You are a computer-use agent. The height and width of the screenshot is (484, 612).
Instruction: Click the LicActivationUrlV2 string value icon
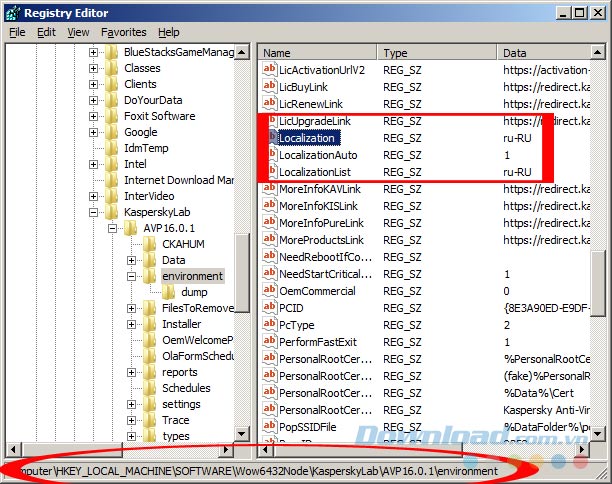coord(269,69)
